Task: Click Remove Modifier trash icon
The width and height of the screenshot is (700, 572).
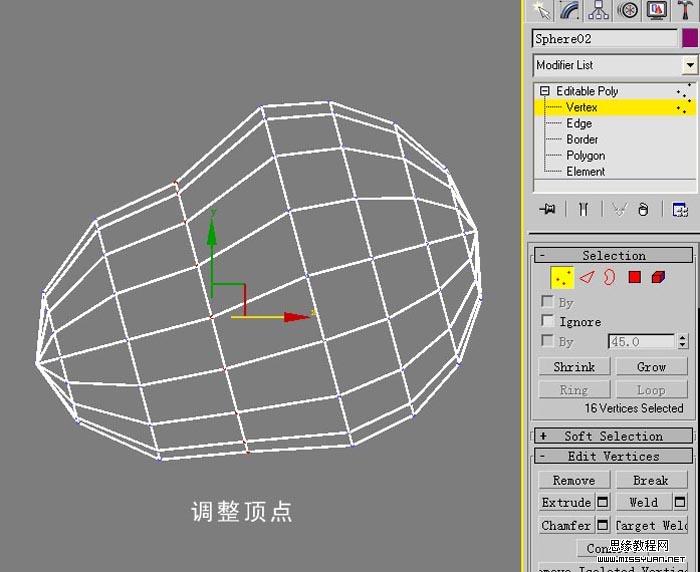Action: click(x=643, y=209)
